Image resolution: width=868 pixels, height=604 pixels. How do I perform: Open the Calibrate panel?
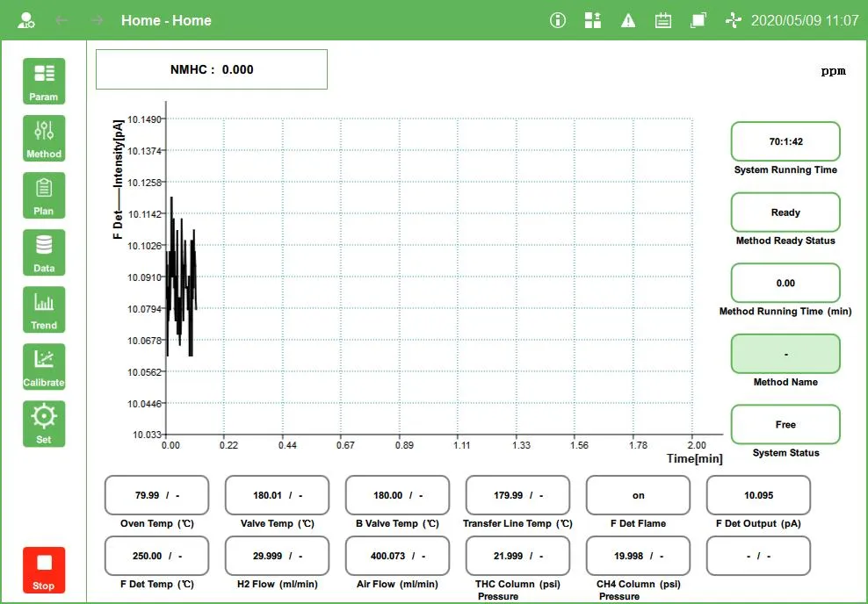coord(43,366)
